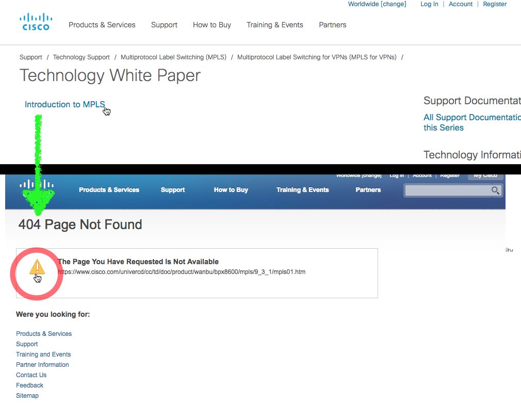The image size is (521, 420).
Task: Click the Contact Us link
Action: click(x=31, y=375)
